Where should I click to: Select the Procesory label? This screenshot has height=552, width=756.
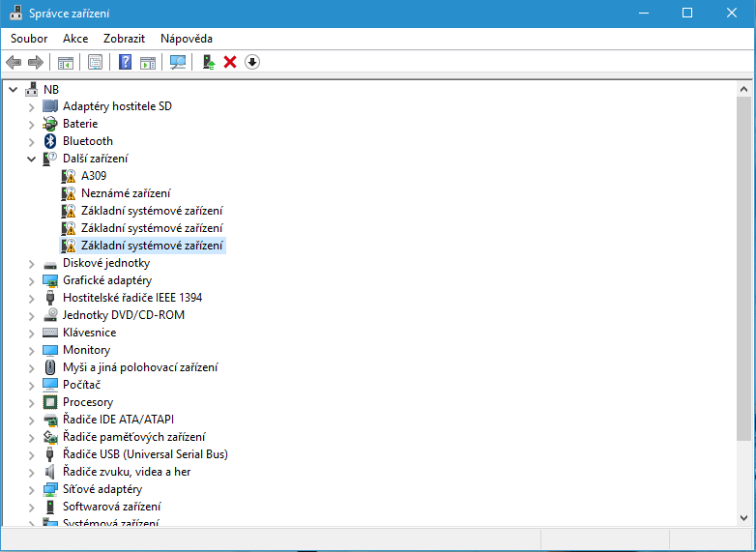click(x=88, y=402)
